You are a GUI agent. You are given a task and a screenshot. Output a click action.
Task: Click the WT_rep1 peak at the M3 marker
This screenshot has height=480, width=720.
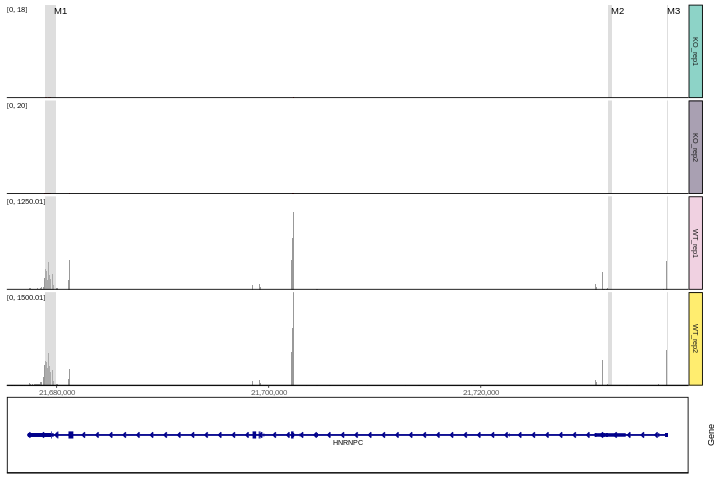pos(667,275)
